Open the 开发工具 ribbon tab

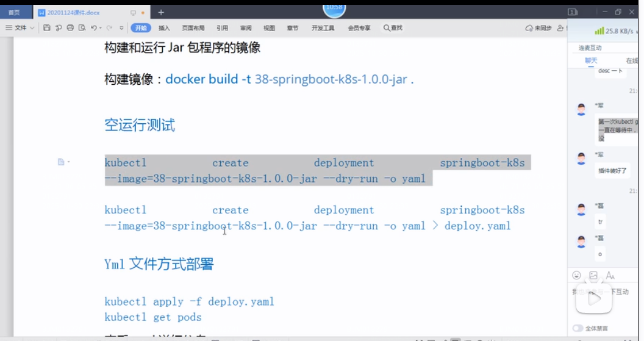tap(323, 28)
